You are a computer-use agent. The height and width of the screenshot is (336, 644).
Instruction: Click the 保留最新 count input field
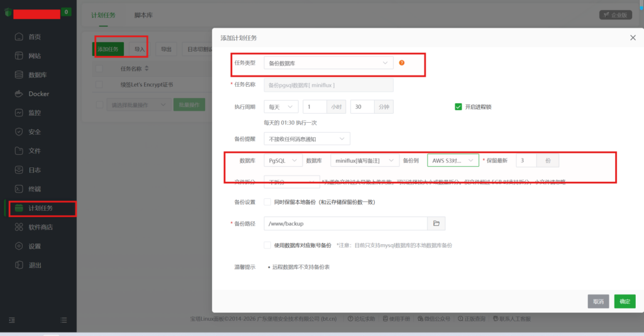point(526,160)
